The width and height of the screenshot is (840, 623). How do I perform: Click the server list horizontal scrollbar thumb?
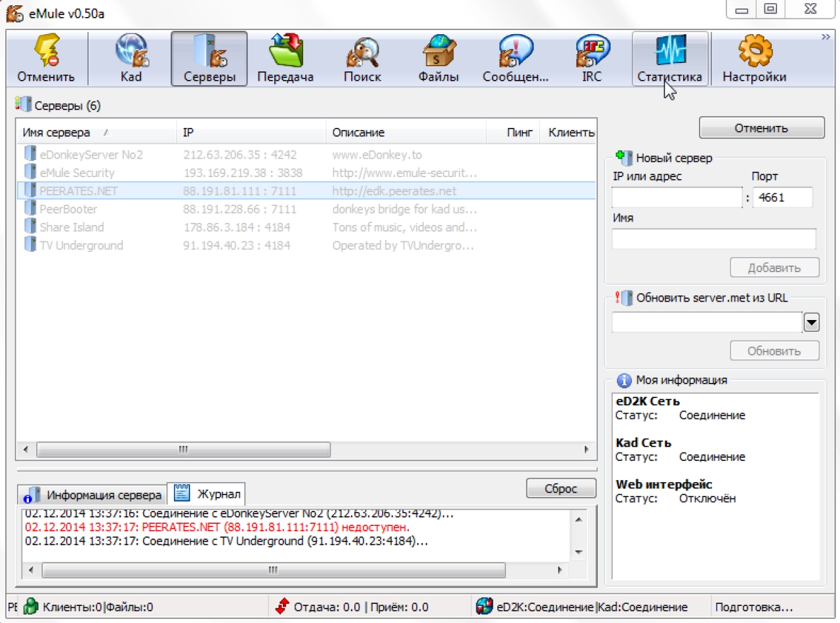(x=183, y=449)
